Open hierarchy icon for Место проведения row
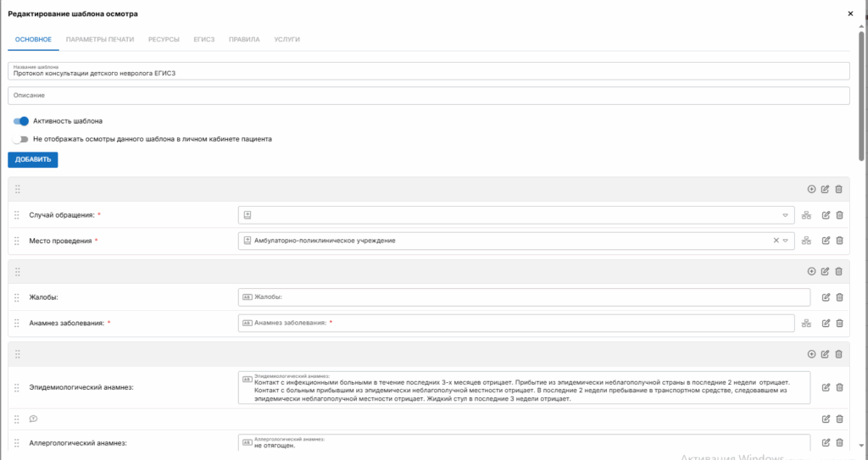 (x=806, y=241)
